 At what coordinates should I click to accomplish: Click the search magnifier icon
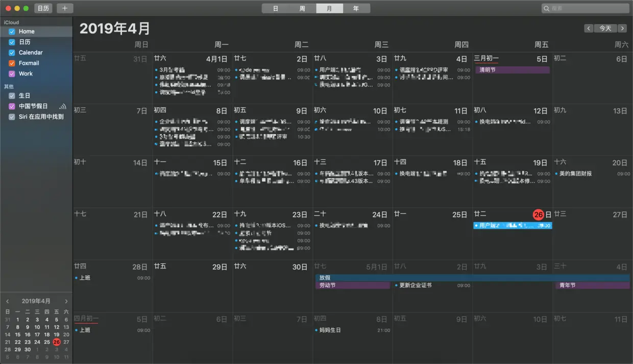(548, 8)
